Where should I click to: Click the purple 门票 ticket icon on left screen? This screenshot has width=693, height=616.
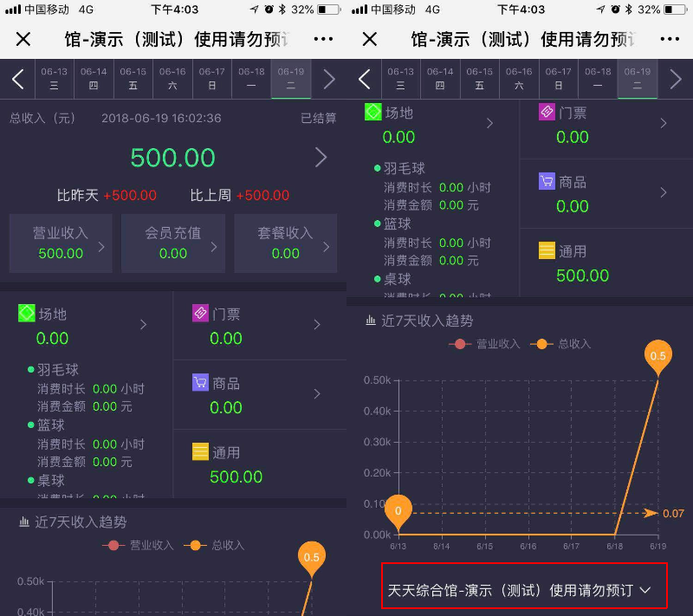pos(200,314)
